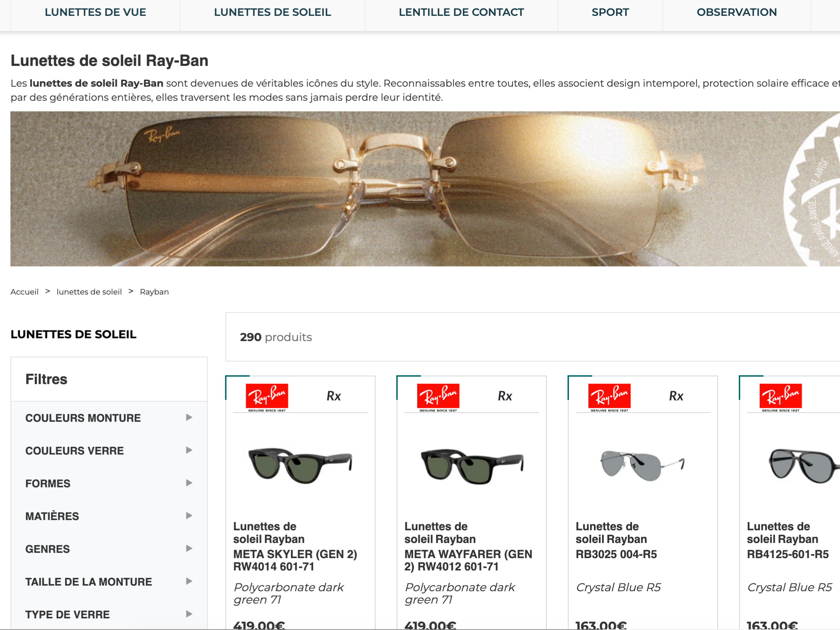Click the Rx badge on Meta Wayfarer card
840x630 pixels.
pos(505,396)
